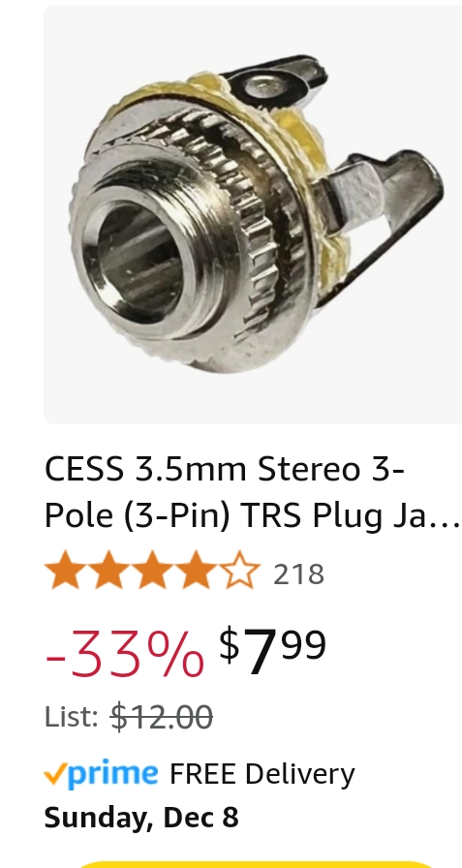Tap the superscript 99 cents in the price
Image resolution: width=462 pixels, height=868 pixels.
pos(304,645)
